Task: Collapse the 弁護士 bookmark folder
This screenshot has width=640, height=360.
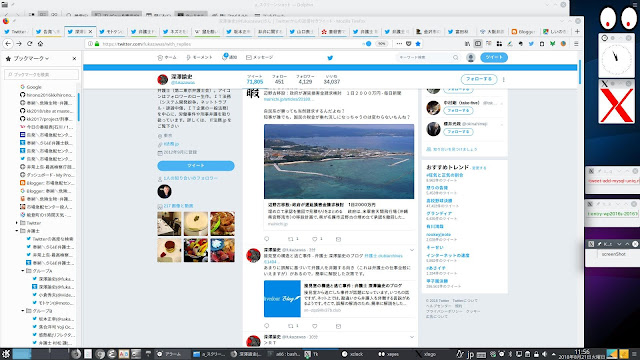Action: point(17,231)
